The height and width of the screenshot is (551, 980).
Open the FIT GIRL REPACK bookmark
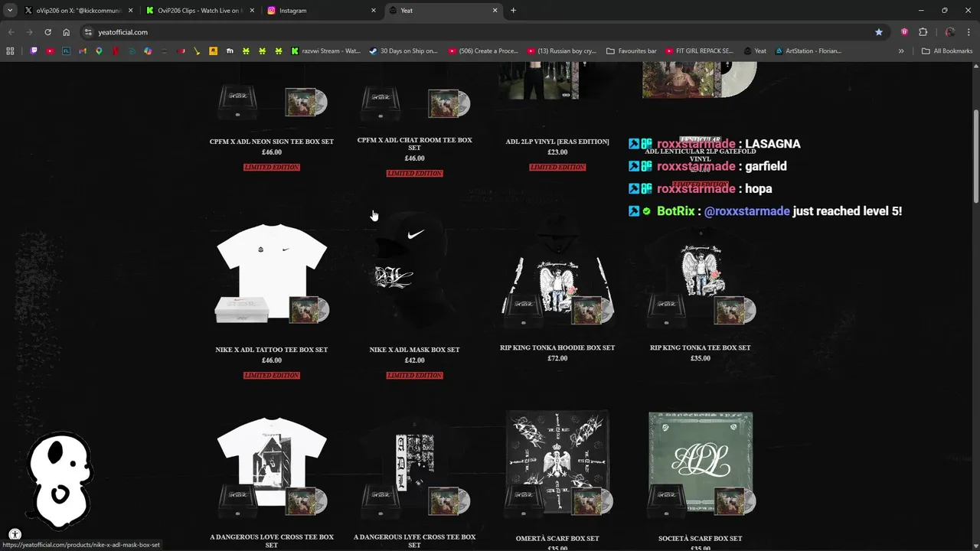(700, 51)
